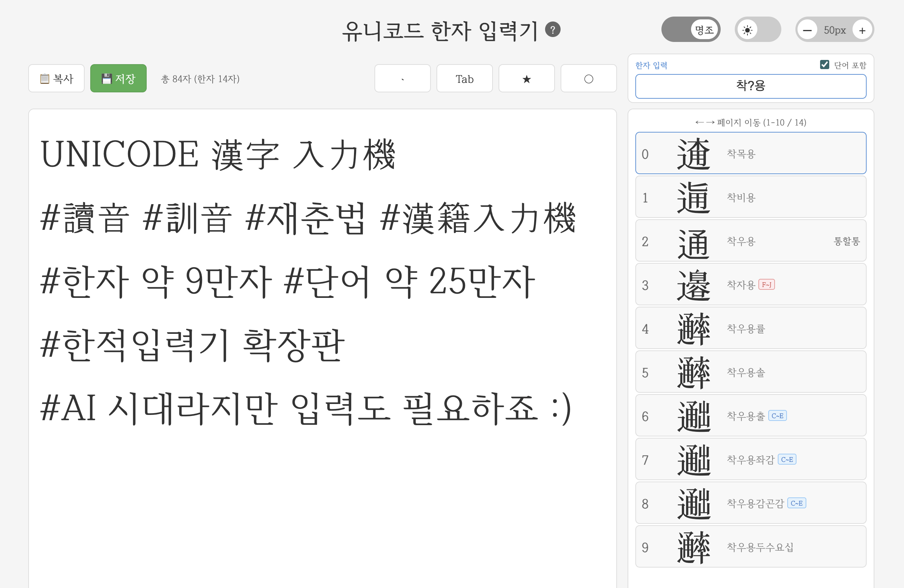Viewport: 904px width, 588px height.
Task: Insert a circle using the ○ button
Action: pos(588,79)
